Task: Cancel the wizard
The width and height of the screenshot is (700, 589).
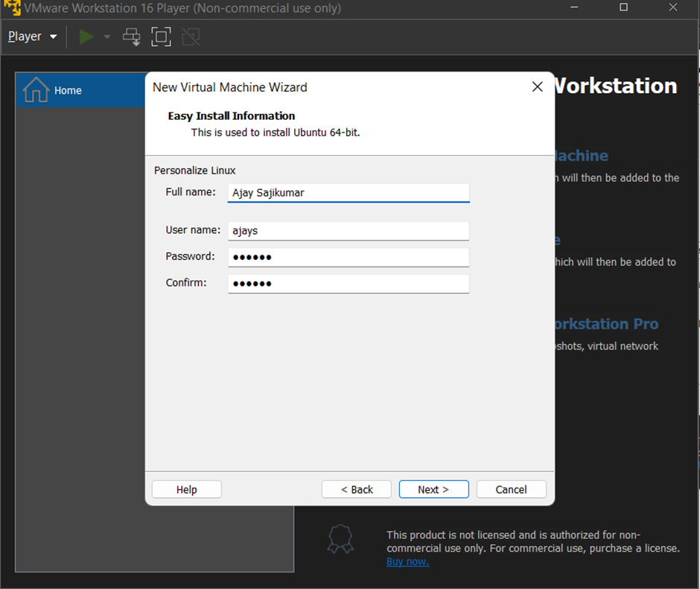Action: 511,489
